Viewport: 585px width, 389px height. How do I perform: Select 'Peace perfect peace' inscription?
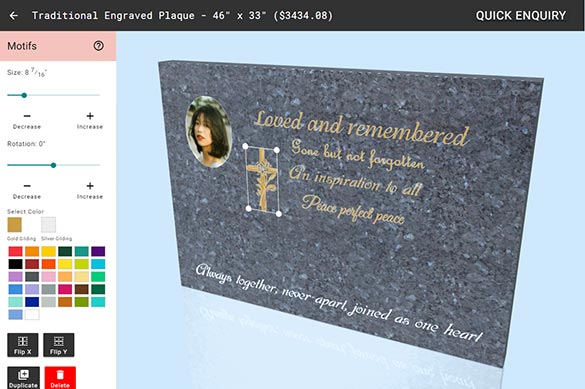click(x=353, y=209)
